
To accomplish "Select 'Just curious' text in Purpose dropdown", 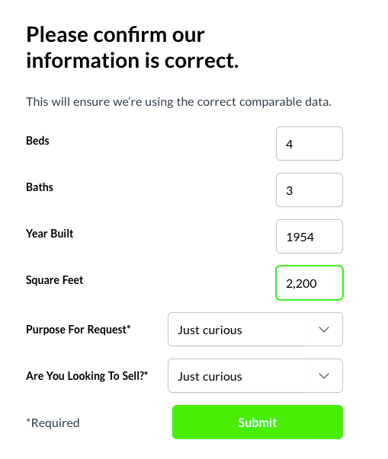I will tap(210, 330).
